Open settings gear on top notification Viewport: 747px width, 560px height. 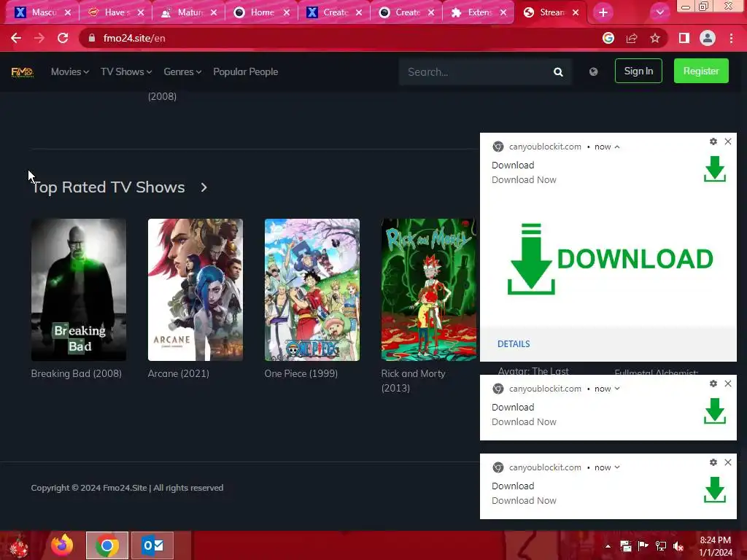click(x=713, y=141)
